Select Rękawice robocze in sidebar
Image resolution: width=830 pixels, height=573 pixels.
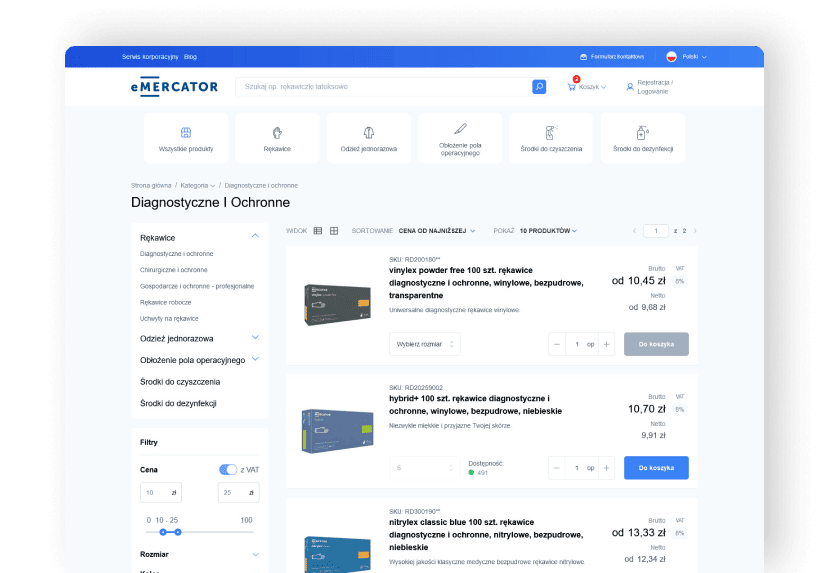tap(166, 303)
